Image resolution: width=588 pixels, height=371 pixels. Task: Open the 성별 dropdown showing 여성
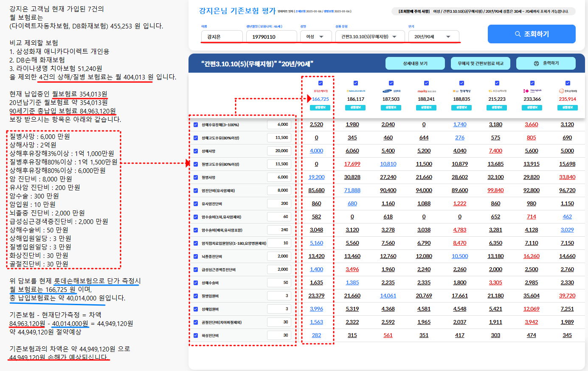coord(315,37)
